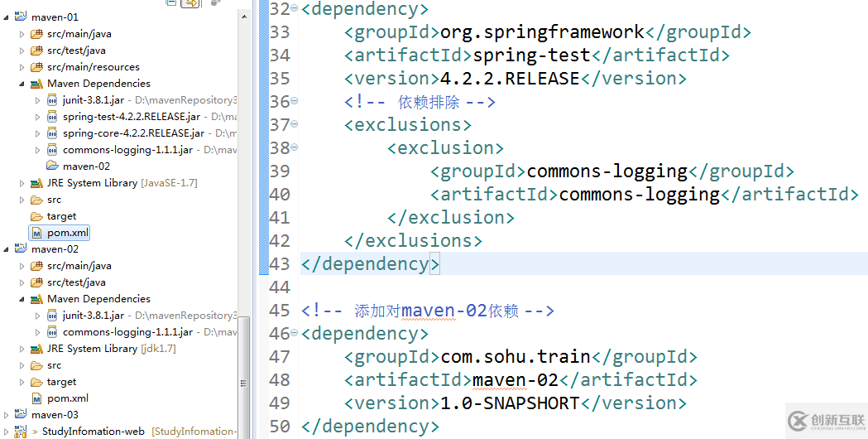Screen dimensions: 868x439
Task: Click JRE System Library [jdk1.7] icon
Action: pyautogui.click(x=36, y=349)
